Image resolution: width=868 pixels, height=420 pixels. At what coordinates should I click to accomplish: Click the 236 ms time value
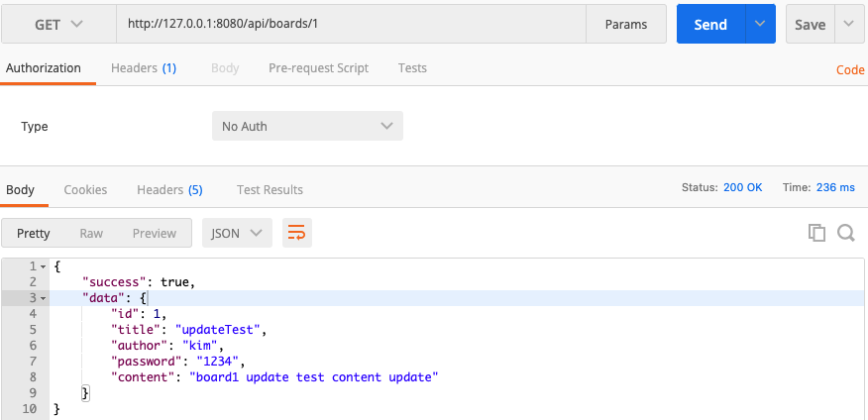tap(835, 187)
